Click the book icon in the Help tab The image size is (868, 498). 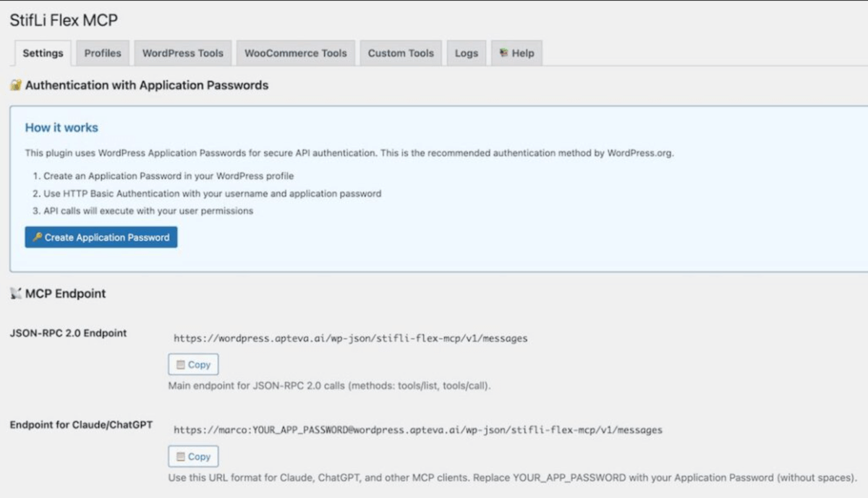coord(504,53)
